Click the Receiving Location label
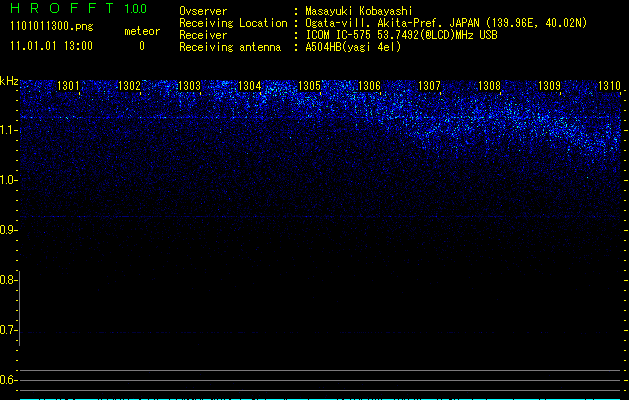Image resolution: width=629 pixels, height=400 pixels. pyautogui.click(x=233, y=23)
